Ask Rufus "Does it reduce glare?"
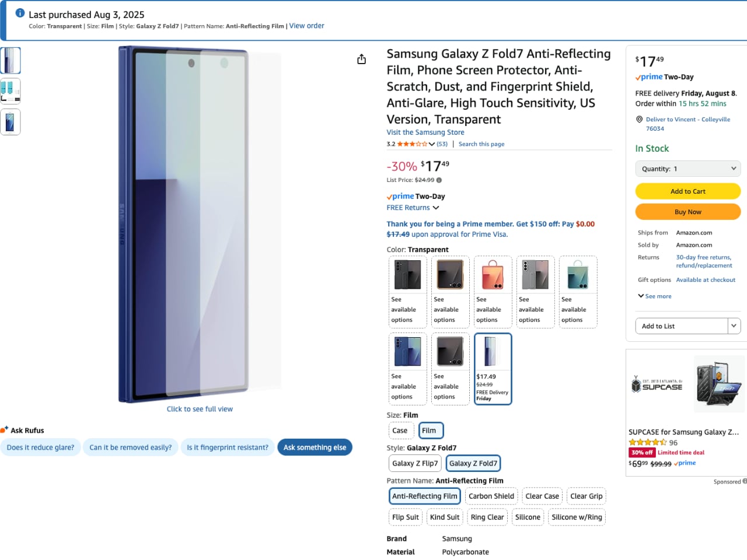This screenshot has height=560, width=747. click(x=40, y=447)
